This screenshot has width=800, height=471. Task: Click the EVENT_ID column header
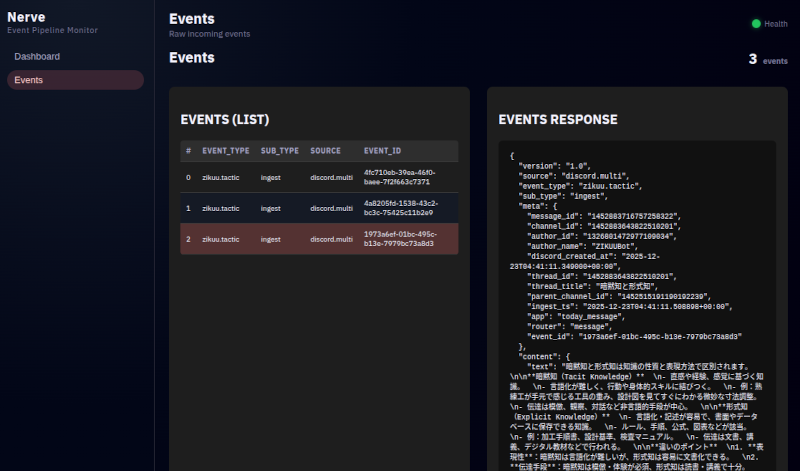coord(383,151)
